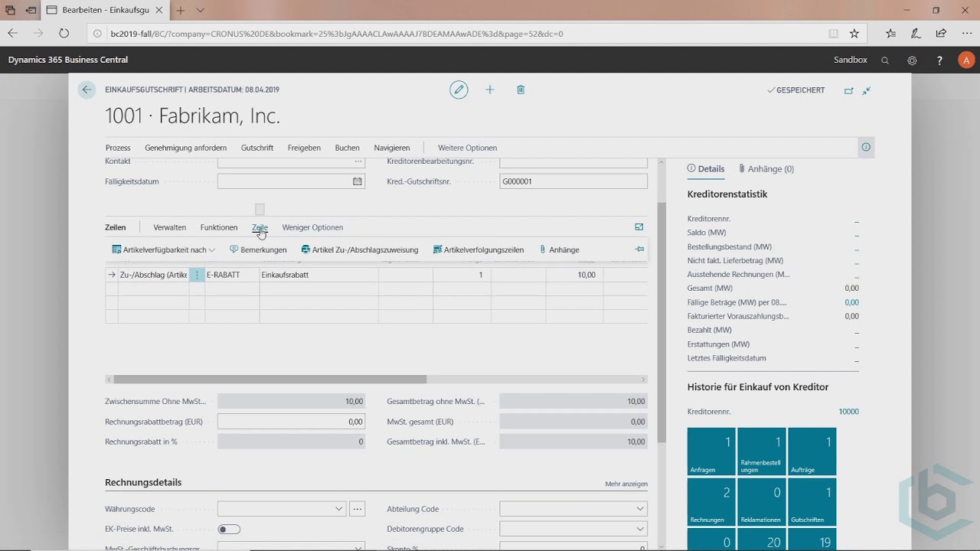Delete the credit memo with trash icon

click(x=521, y=90)
